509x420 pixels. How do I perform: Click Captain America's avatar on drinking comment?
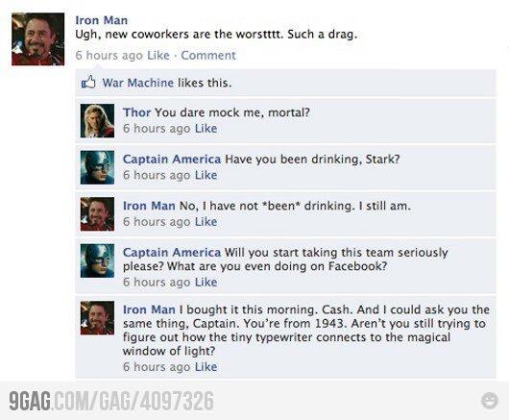click(97, 167)
